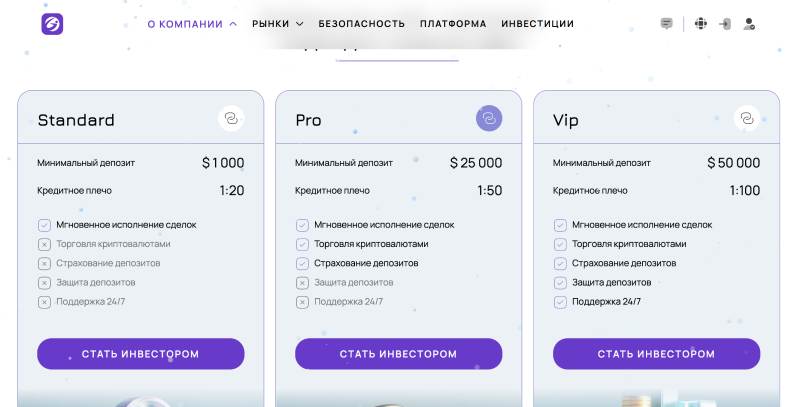Click the Pro plan purple chain icon
800x407 pixels.
489,120
